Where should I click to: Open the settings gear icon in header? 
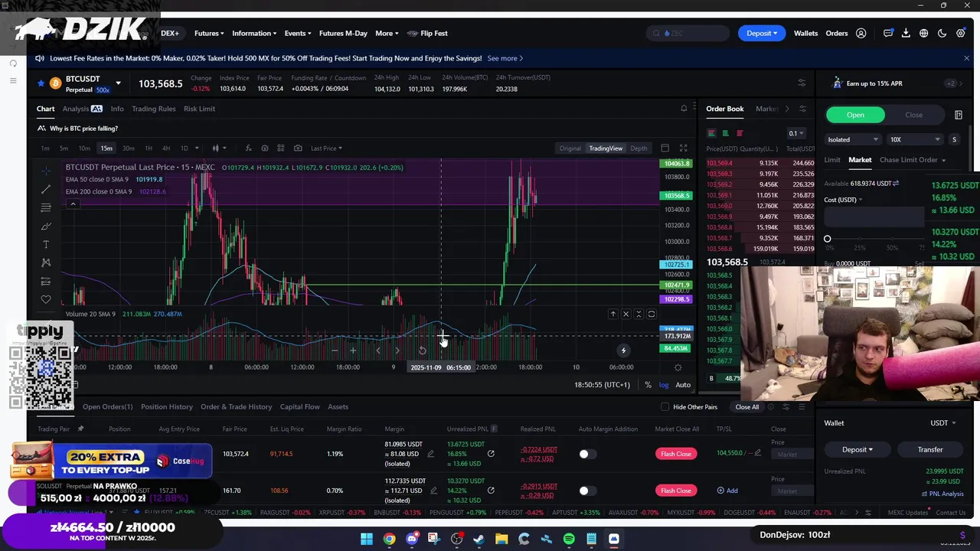click(961, 34)
